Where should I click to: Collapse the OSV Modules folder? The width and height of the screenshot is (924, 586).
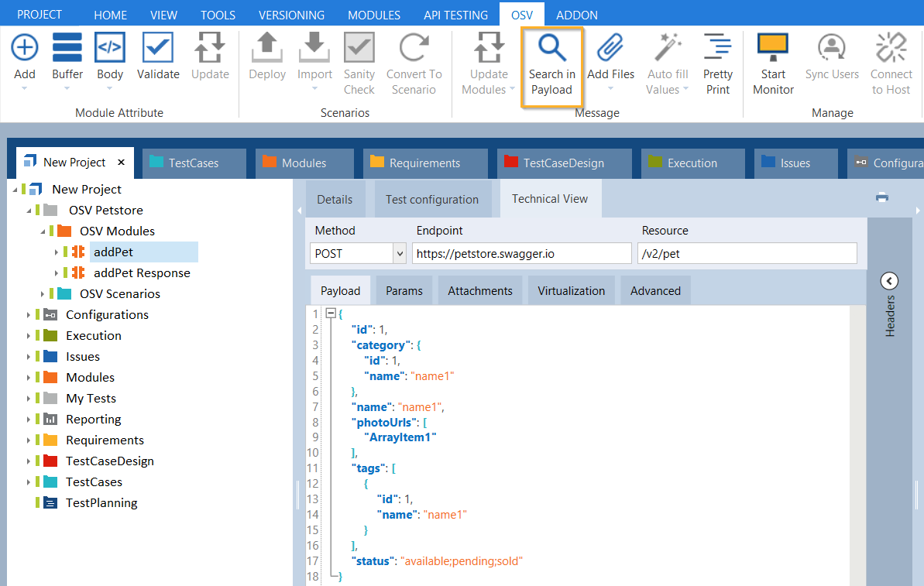43,231
